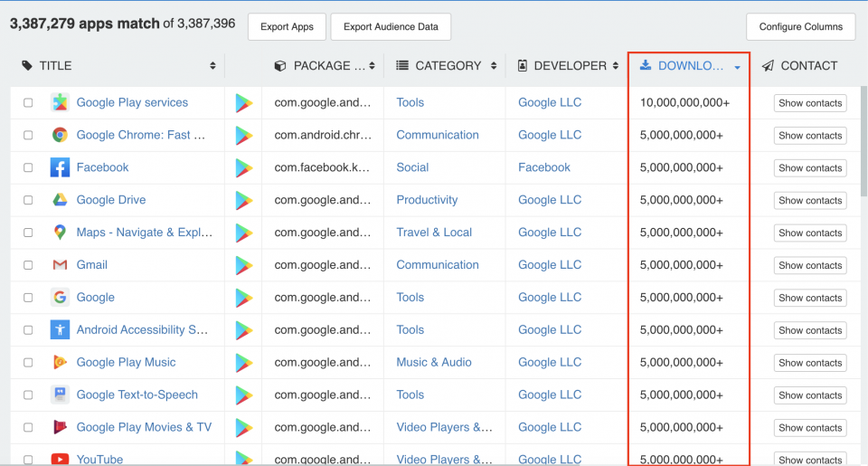Click the Google Play services app icon
Screen dimensions: 868x466
click(60, 102)
